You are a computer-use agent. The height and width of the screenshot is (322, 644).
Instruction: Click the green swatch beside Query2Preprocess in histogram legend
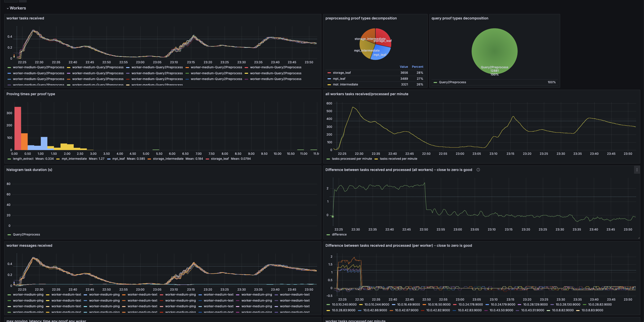click(x=9, y=235)
